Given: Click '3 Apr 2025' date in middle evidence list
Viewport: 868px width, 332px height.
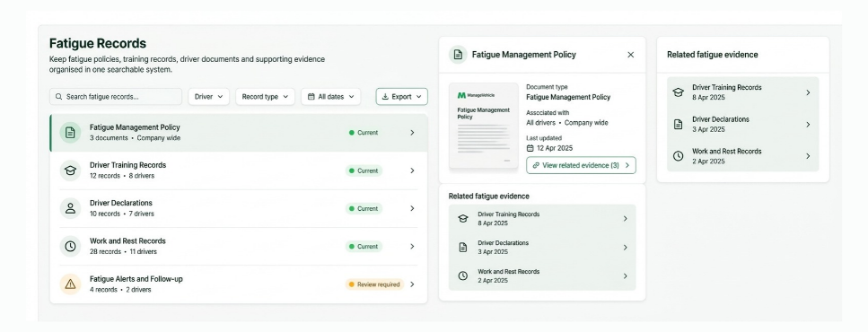Looking at the screenshot, I should point(493,252).
